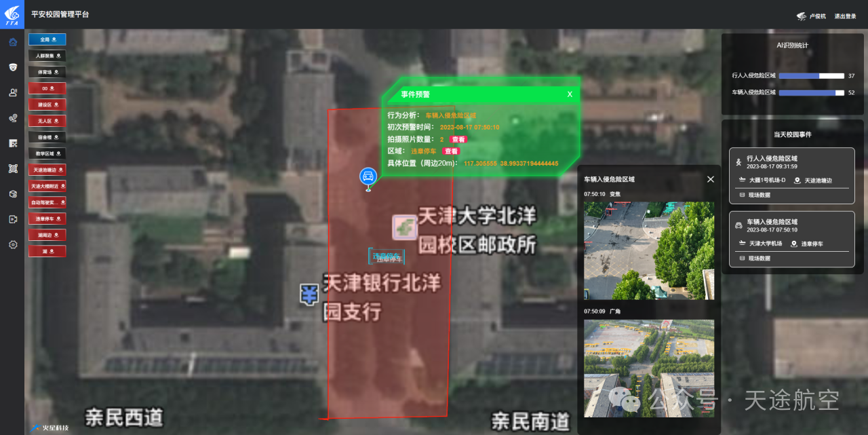The height and width of the screenshot is (435, 868).
Task: Select the 教学区域 zone in the list
Action: click(x=47, y=153)
